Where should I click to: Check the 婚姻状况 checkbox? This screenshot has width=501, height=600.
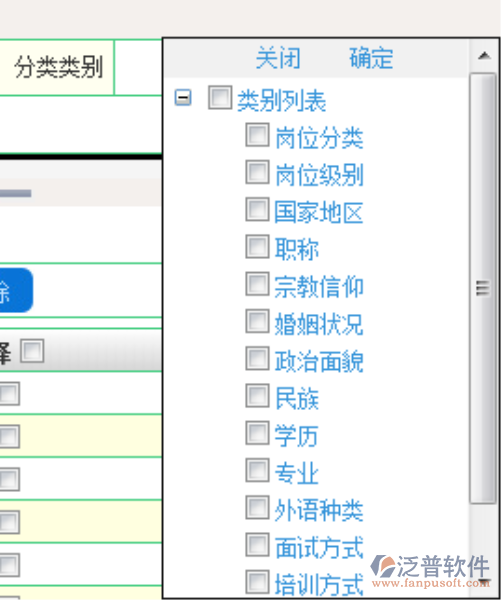coord(257,321)
